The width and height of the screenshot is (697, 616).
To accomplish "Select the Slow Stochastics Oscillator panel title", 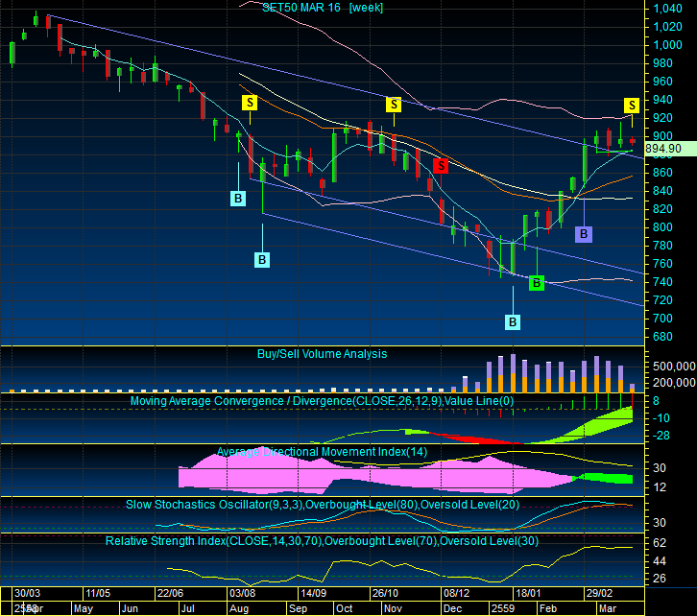I will pyautogui.click(x=323, y=505).
